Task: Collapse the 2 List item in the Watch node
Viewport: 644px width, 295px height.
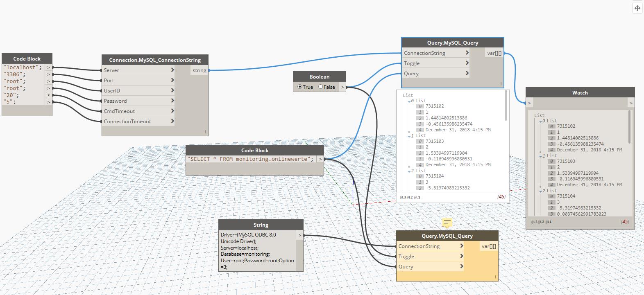Action: [541, 191]
